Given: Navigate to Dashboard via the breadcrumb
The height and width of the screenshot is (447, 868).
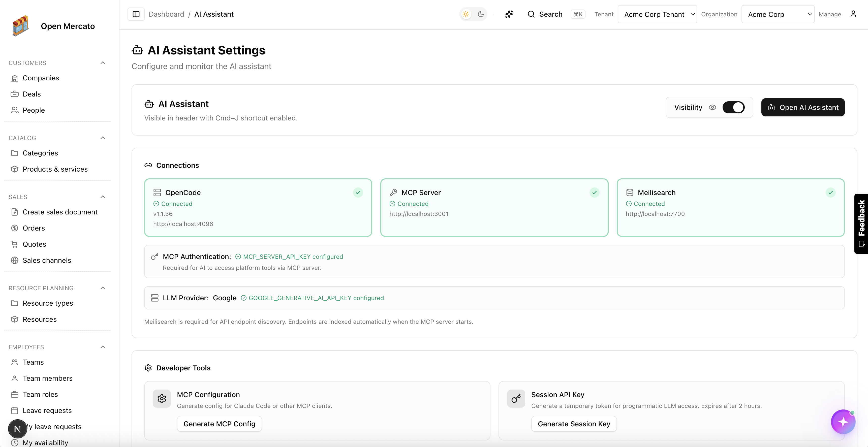Looking at the screenshot, I should pyautogui.click(x=166, y=14).
